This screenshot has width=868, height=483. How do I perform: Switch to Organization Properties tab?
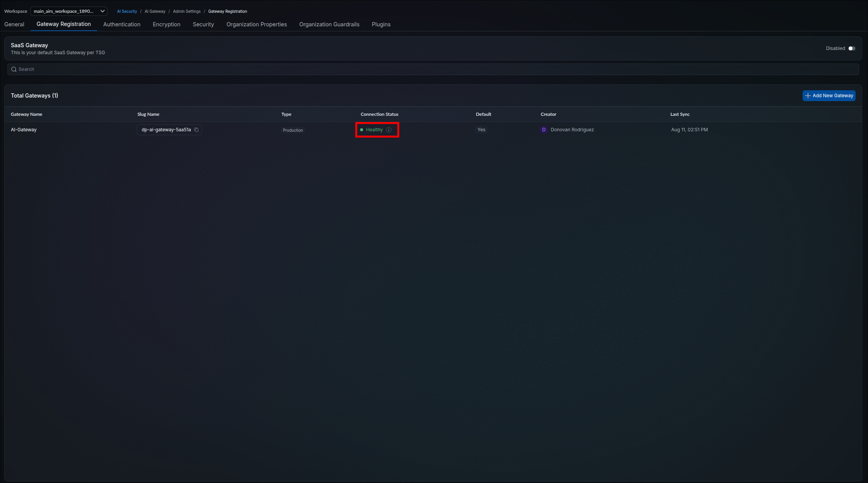257,24
